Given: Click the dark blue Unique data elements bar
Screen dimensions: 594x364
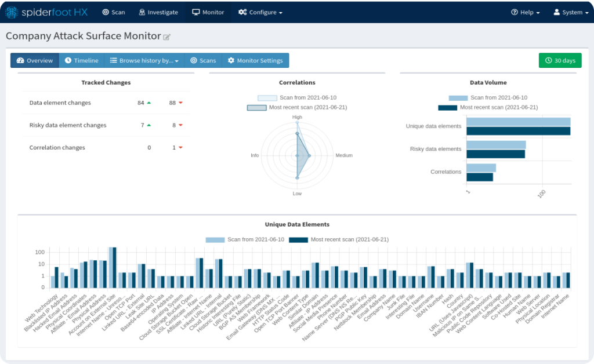Looking at the screenshot, I should pos(518,131).
